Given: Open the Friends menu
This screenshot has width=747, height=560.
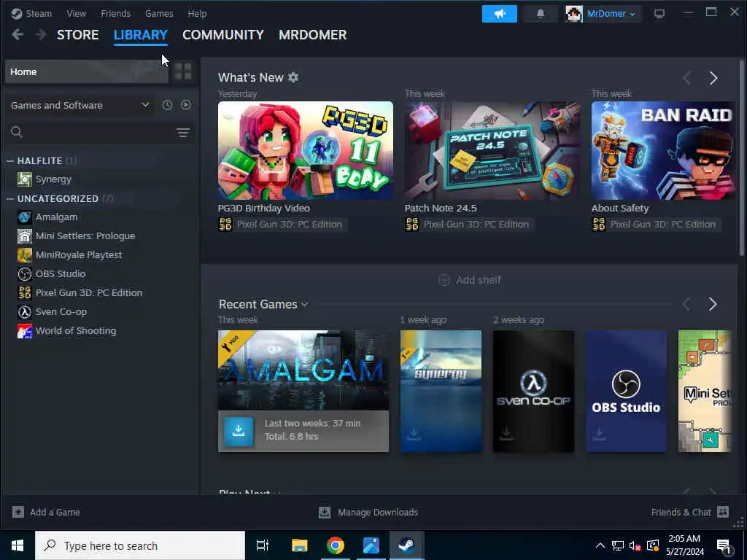Looking at the screenshot, I should (x=115, y=13).
